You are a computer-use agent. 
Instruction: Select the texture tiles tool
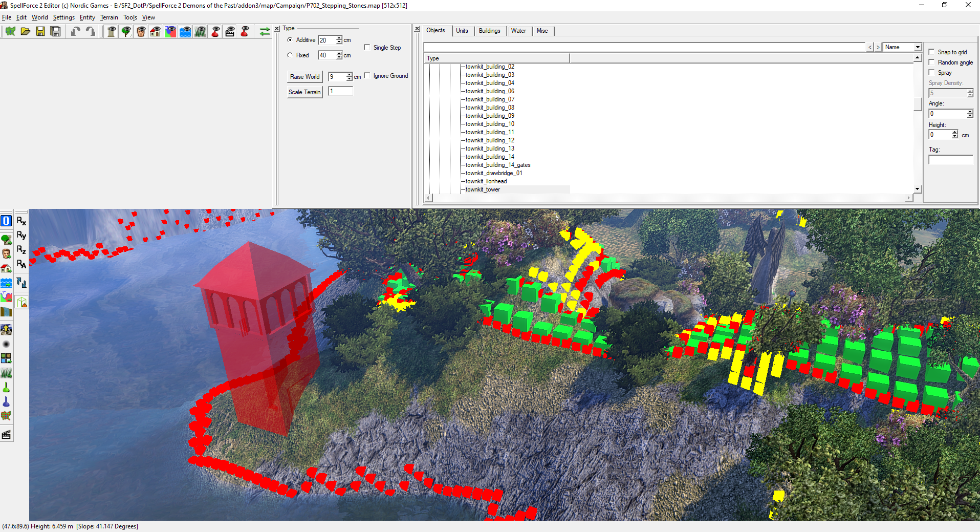coord(6,358)
